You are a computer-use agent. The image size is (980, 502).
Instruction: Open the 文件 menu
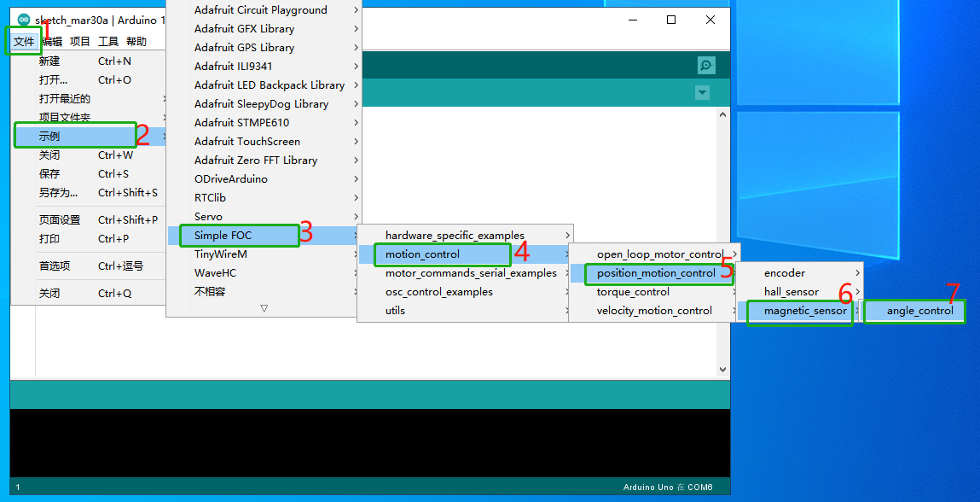coord(25,41)
